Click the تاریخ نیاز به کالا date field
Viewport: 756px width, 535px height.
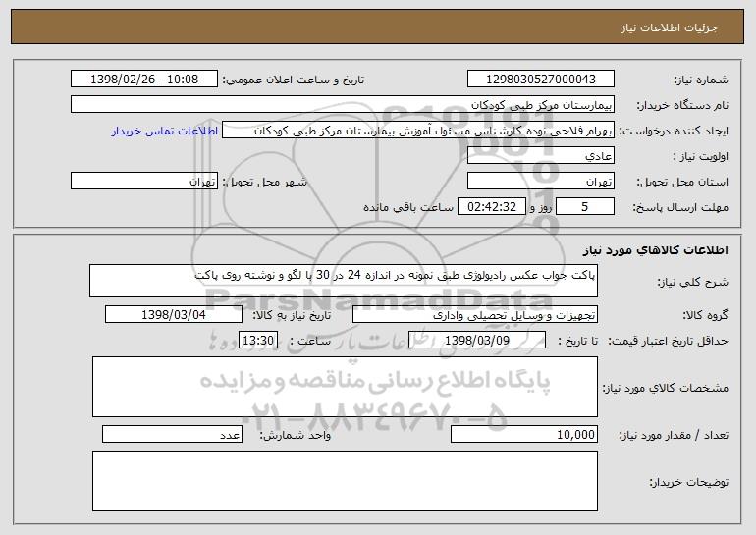pyautogui.click(x=174, y=315)
